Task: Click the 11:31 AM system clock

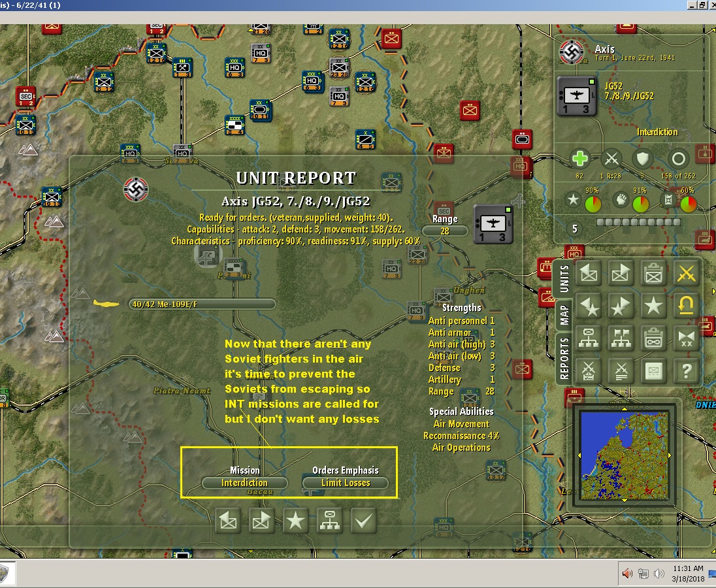Action: (x=688, y=568)
